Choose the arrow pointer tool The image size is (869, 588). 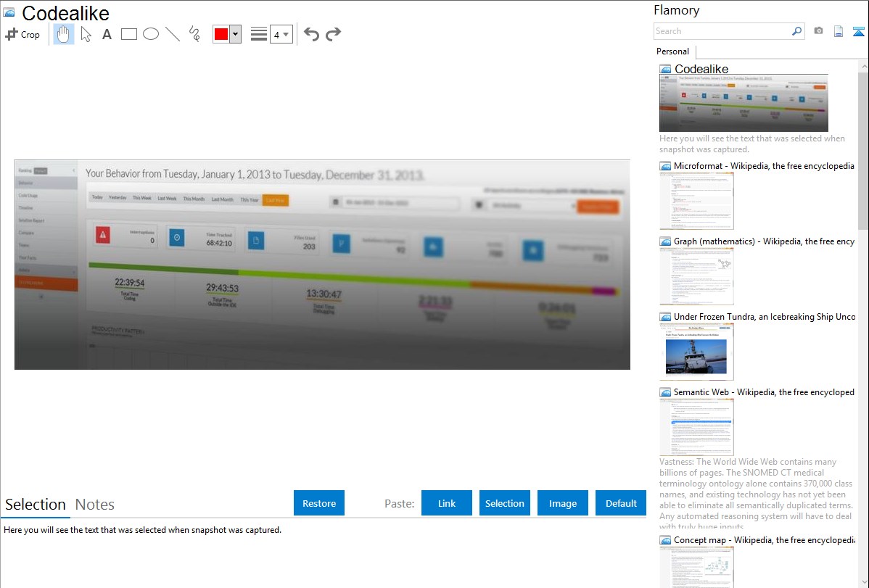[86, 34]
